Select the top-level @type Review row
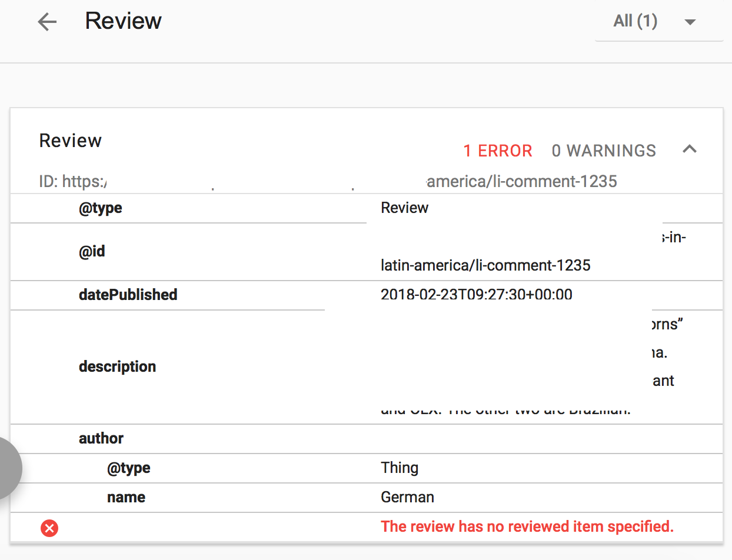The image size is (732, 560). (x=367, y=208)
